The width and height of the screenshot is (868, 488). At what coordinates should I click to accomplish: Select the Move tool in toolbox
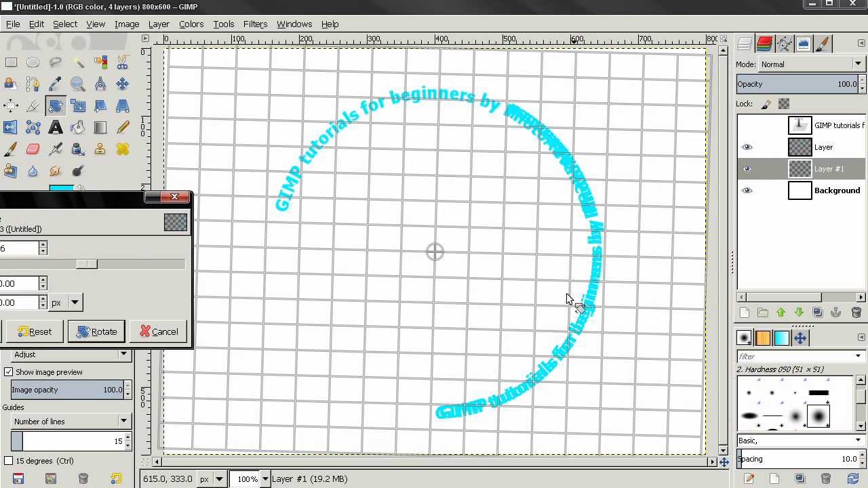click(x=123, y=84)
